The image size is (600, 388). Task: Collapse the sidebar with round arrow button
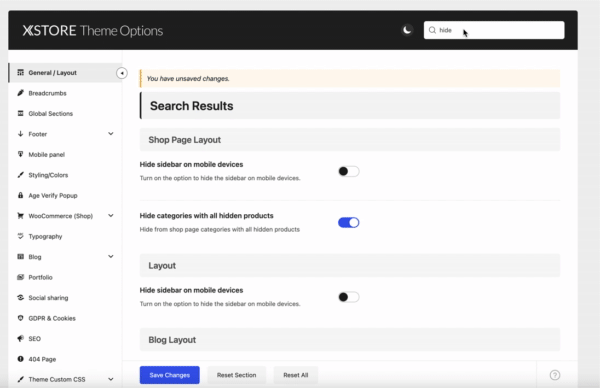point(122,73)
